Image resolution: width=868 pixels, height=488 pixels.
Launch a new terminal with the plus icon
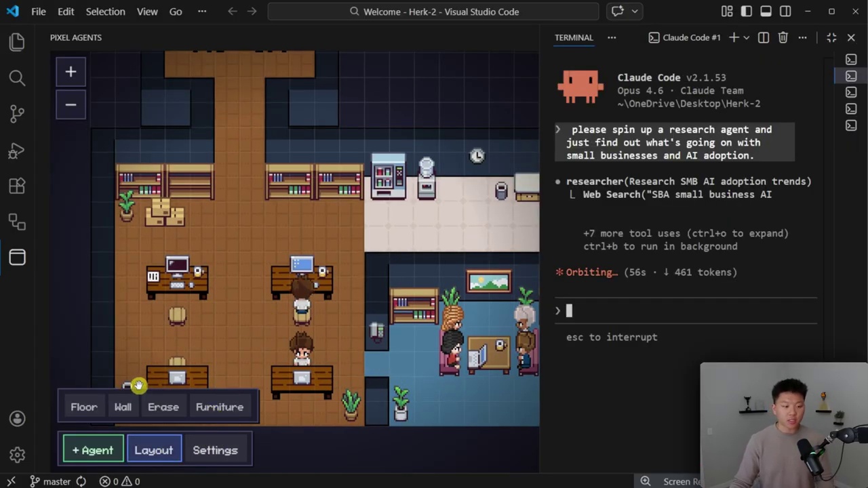click(x=734, y=37)
